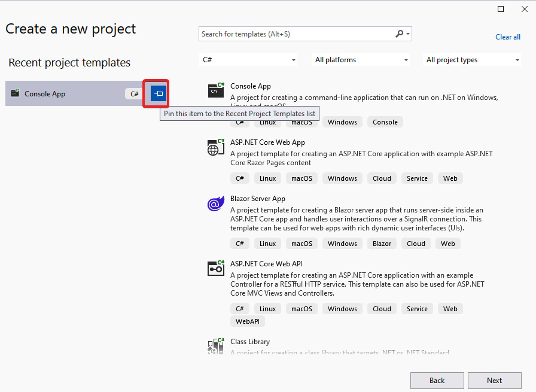Viewport: 536px width, 392px height.
Task: Click the Web tag under Blazor Server App
Action: (x=448, y=244)
